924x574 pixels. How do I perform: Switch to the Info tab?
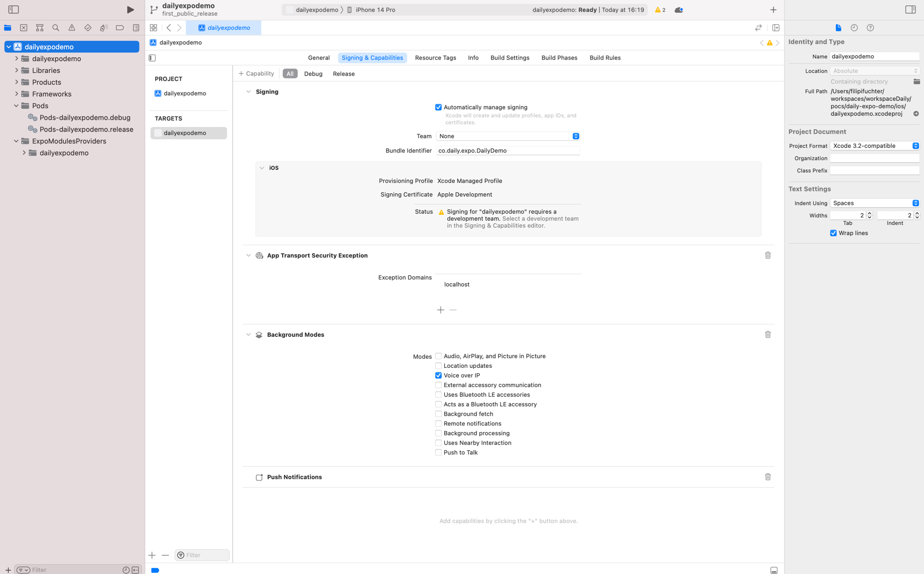[x=473, y=58]
